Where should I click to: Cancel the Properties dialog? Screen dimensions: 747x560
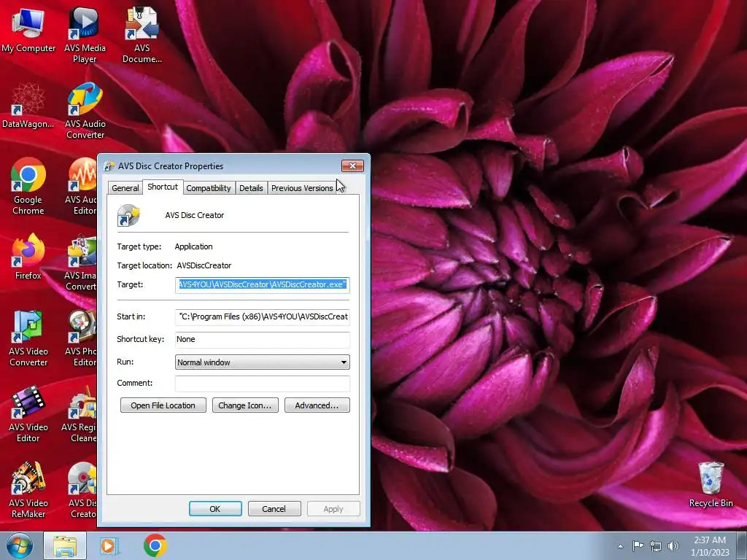(x=274, y=508)
